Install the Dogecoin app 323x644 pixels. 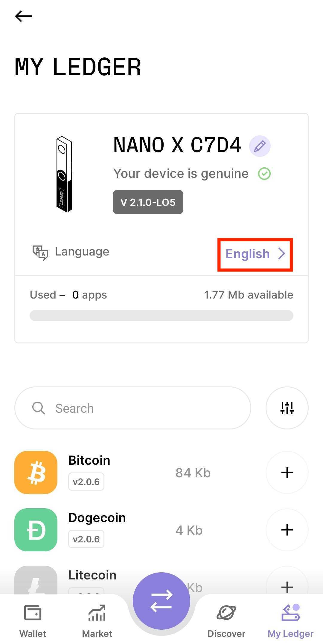[287, 530]
